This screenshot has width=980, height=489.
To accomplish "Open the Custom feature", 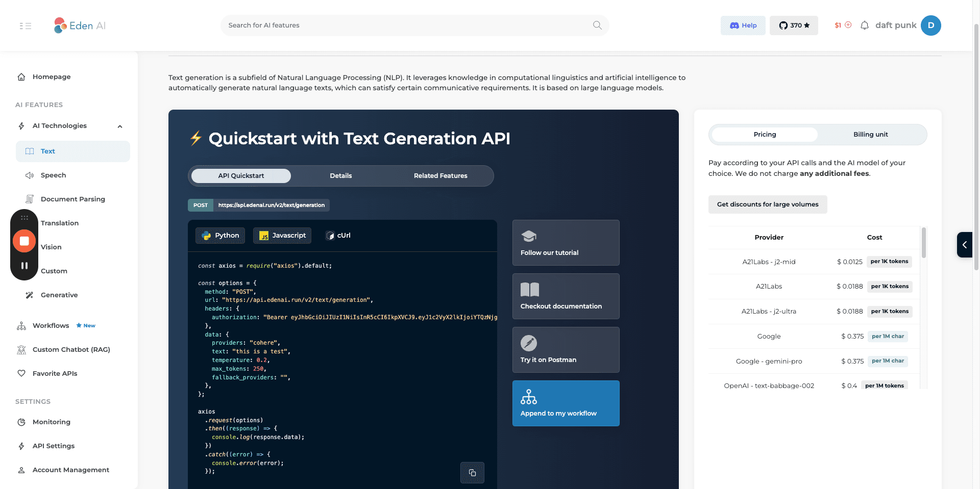I will coord(54,271).
